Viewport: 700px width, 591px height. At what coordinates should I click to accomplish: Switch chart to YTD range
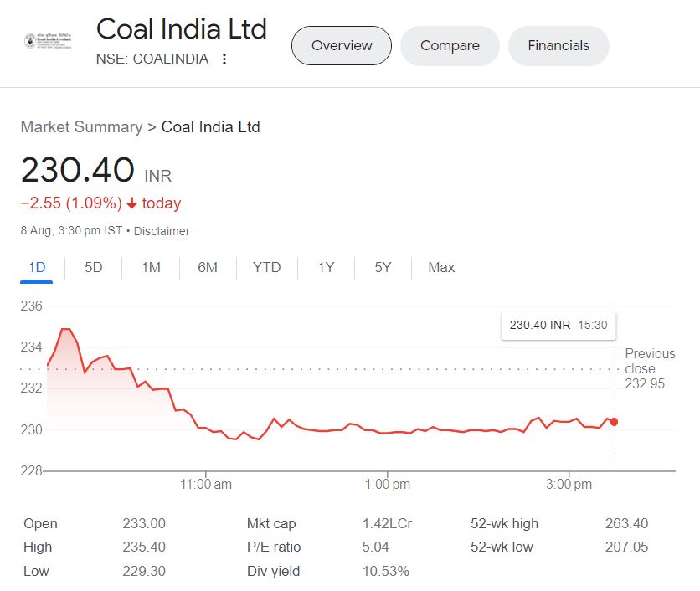pyautogui.click(x=267, y=268)
